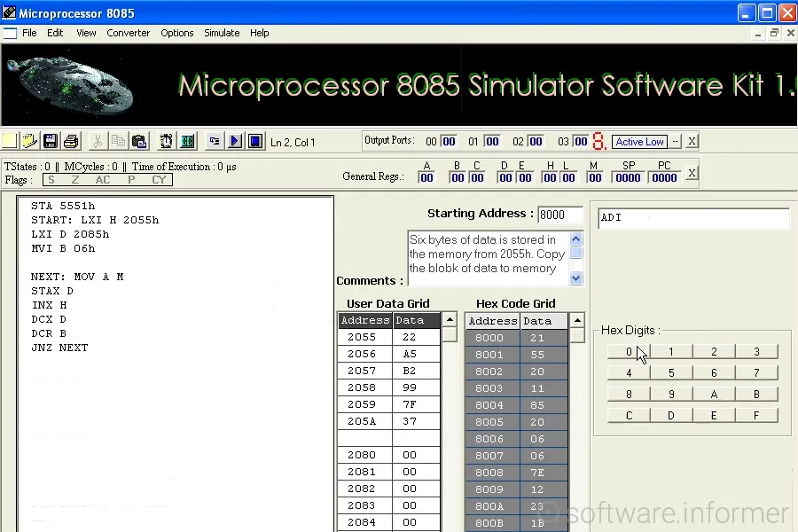Screen dimensions: 798x532
Task: Click Hex Code Grid Data column header
Action: click(x=544, y=321)
